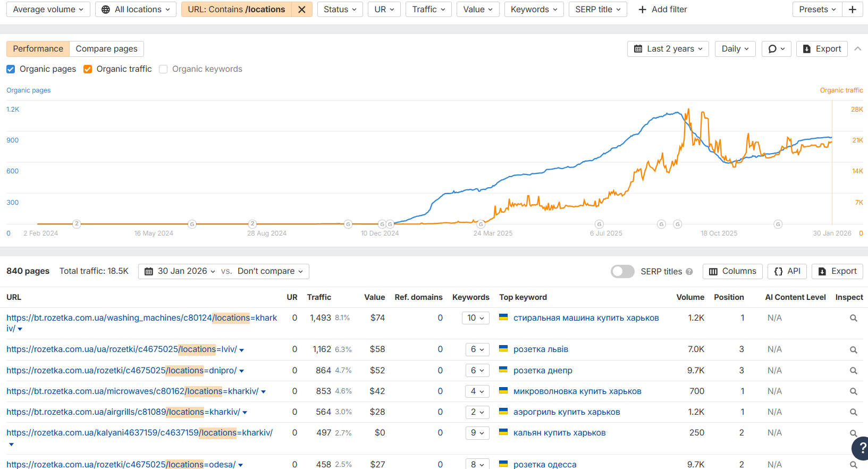Expand the 10 keywords dropdown in first row
The height and width of the screenshot is (469, 868).
coord(476,318)
